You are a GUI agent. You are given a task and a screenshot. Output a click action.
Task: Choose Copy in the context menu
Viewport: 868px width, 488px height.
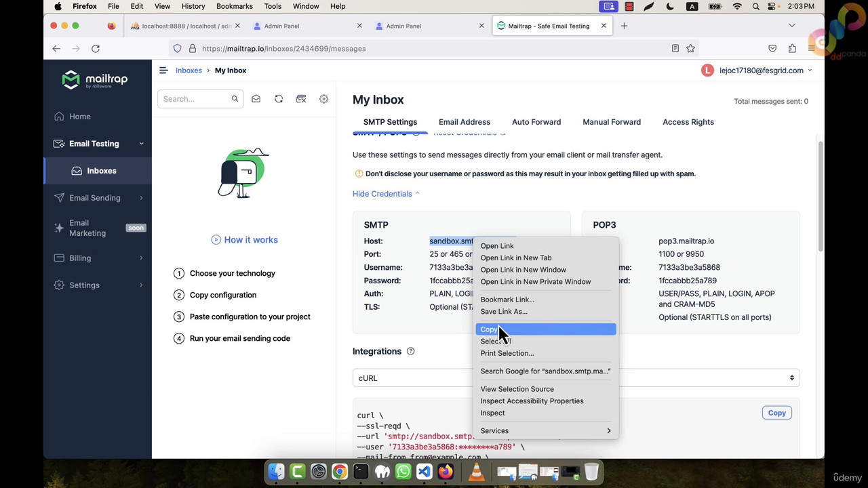546,329
